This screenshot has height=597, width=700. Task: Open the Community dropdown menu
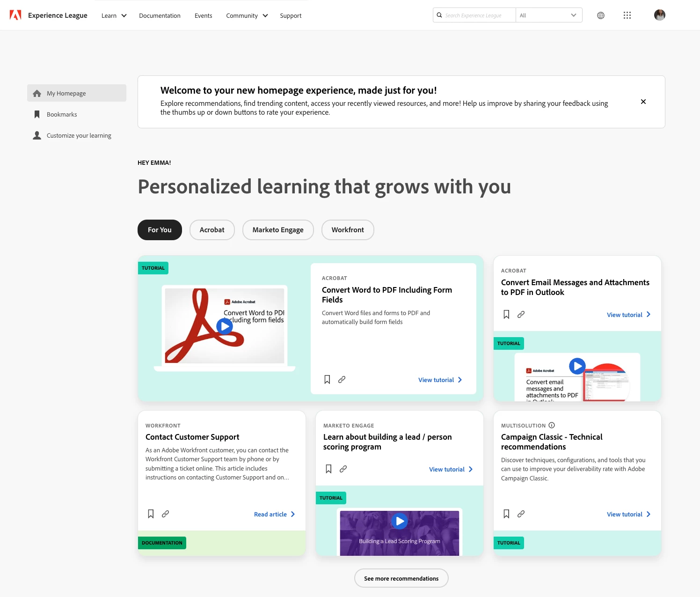247,15
